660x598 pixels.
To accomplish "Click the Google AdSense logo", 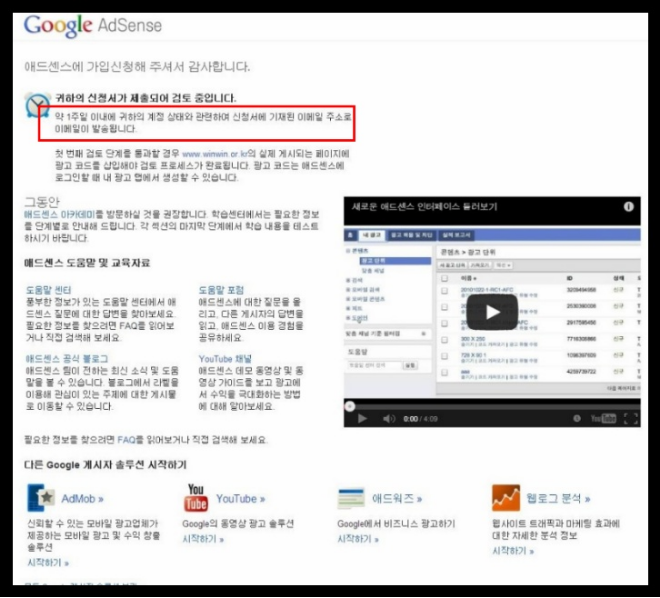I will 93,26.
